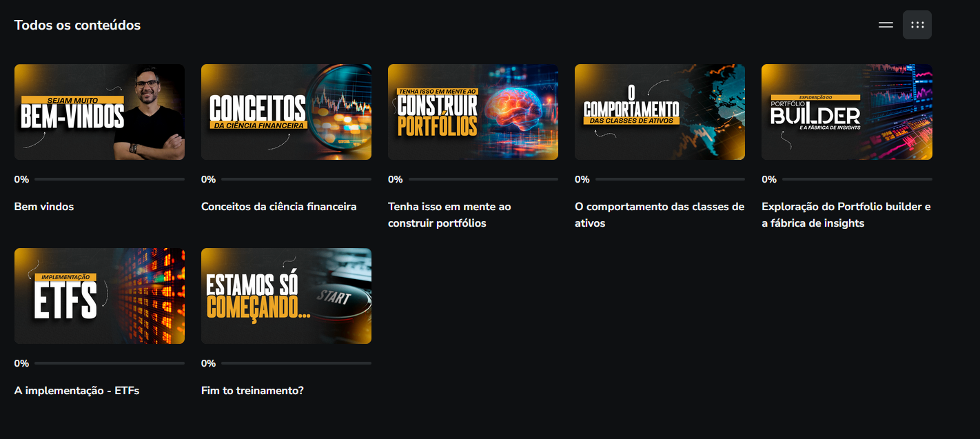Select the Portfolio Builder thumbnail image
Viewport: 980px width, 439px height.
[846, 112]
